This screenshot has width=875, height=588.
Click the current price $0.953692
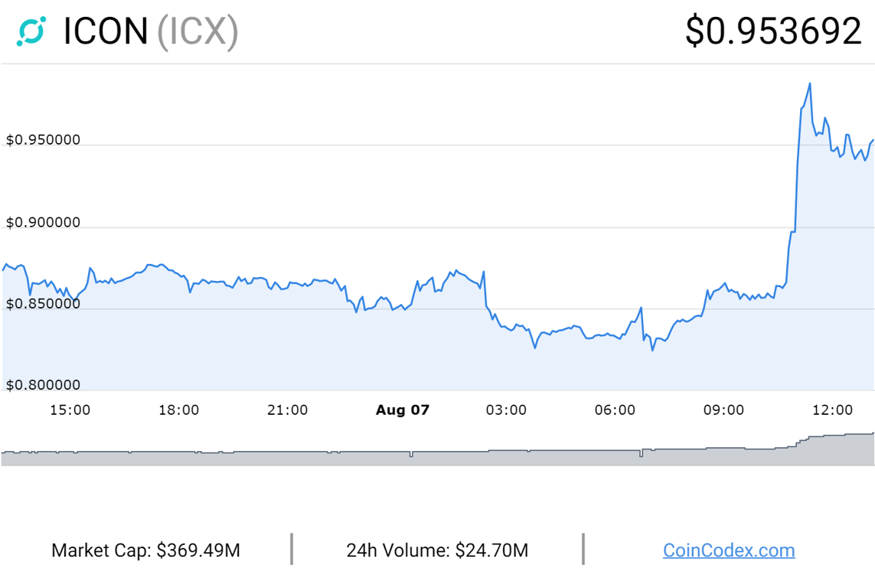click(x=773, y=31)
